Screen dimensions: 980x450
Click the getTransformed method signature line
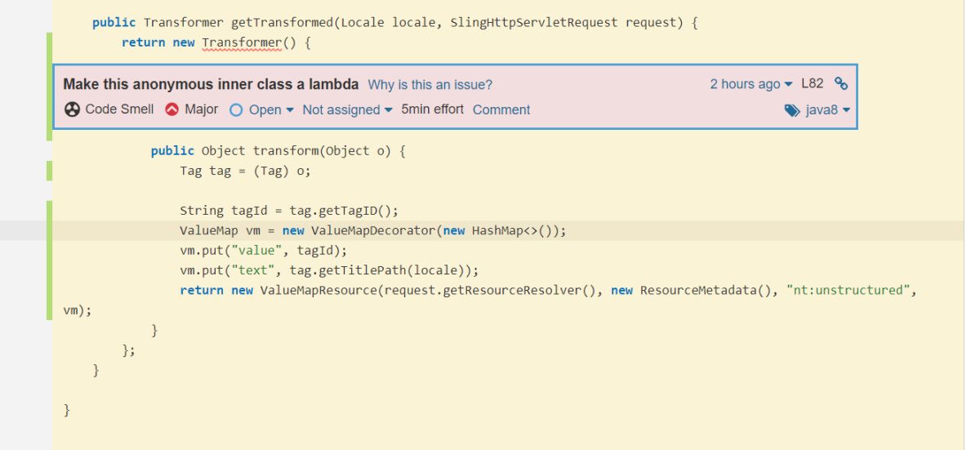pyautogui.click(x=395, y=22)
